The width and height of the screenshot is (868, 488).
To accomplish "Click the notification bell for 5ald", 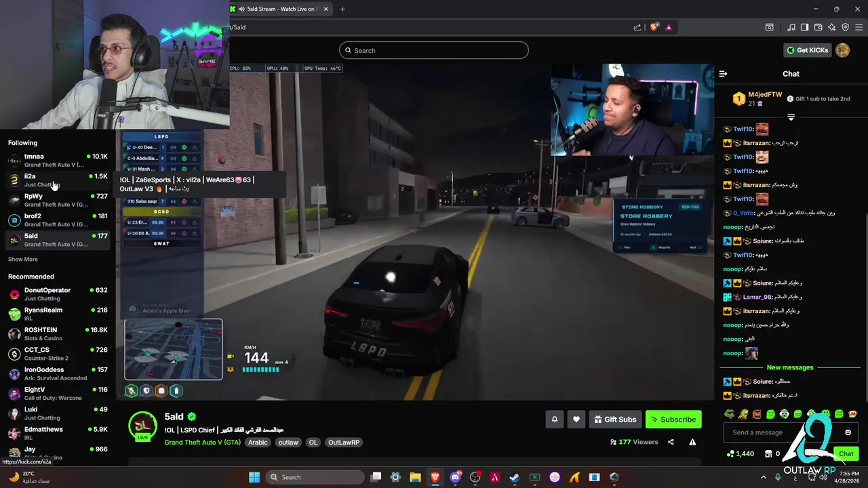I will tap(554, 420).
